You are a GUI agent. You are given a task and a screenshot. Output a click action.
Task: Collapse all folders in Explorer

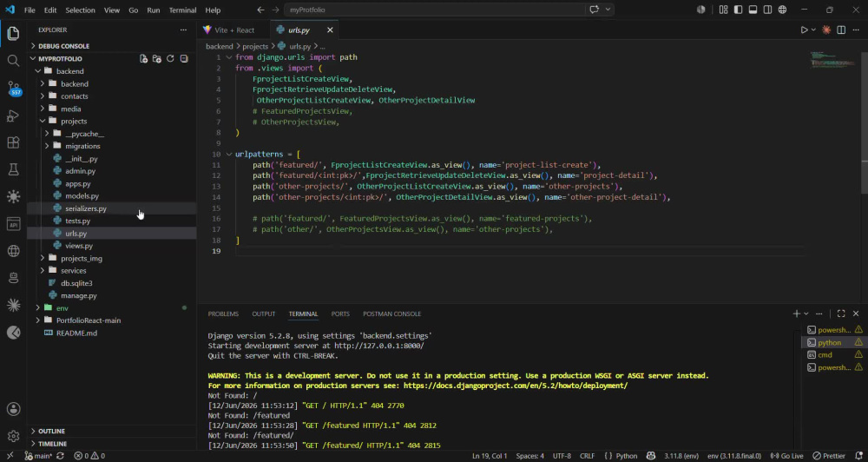click(184, 59)
